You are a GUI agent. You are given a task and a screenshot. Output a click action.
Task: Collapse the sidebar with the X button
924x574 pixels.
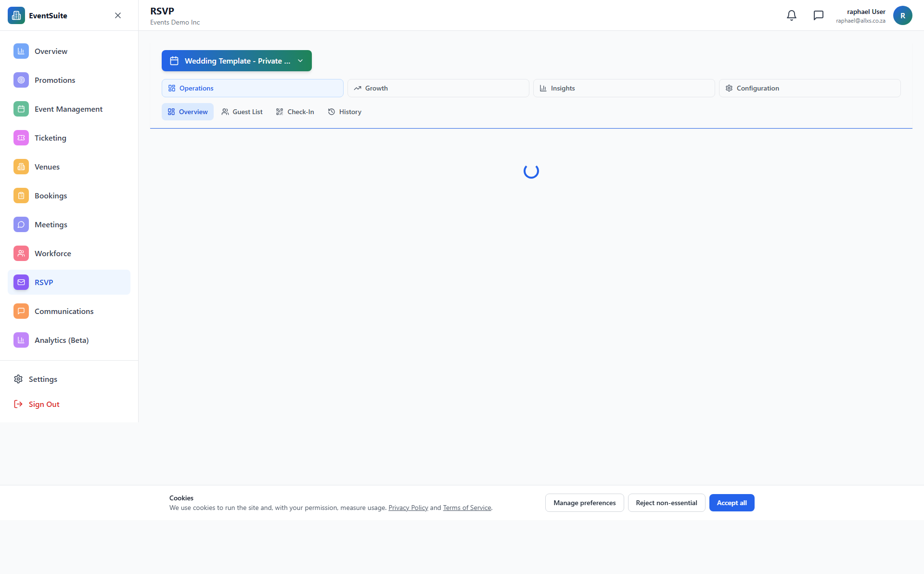click(x=118, y=15)
